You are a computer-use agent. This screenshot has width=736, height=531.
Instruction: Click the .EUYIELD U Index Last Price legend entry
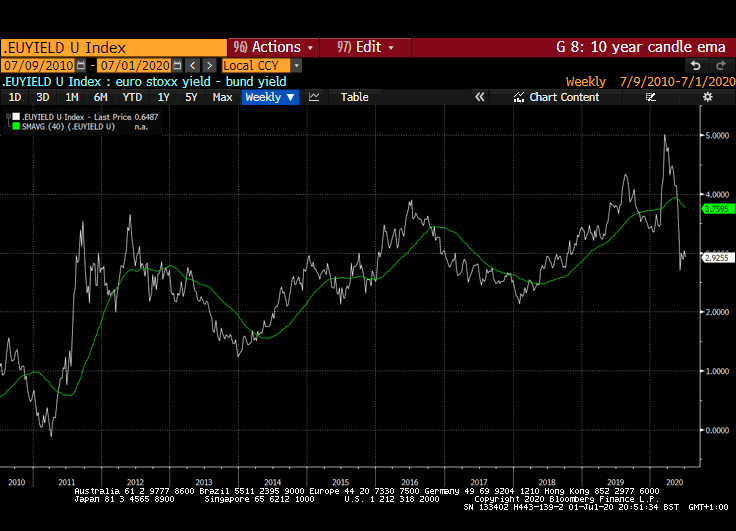point(86,117)
